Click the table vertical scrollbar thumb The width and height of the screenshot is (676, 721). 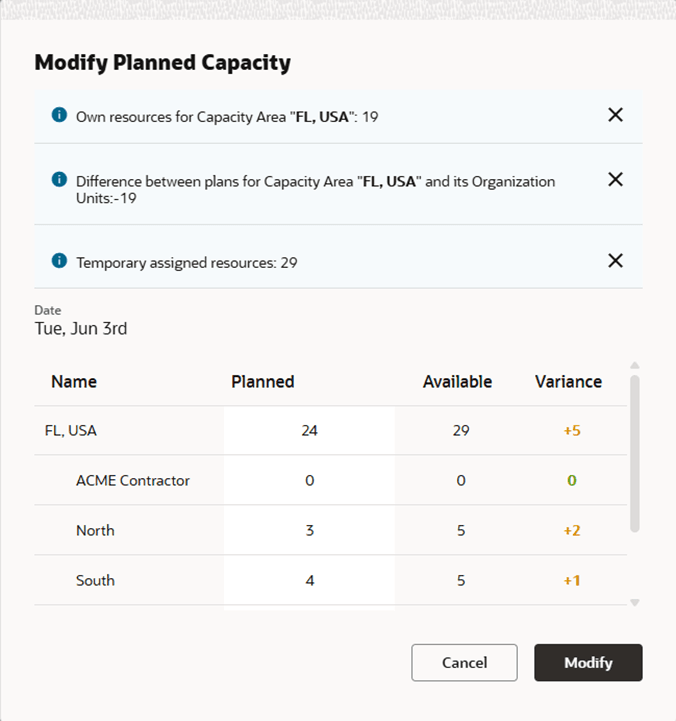635,453
